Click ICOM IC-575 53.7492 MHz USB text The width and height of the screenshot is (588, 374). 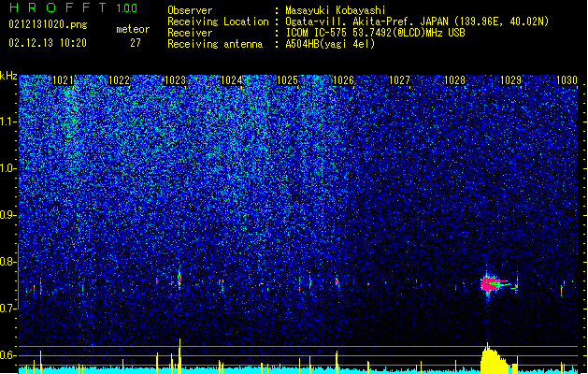(x=375, y=33)
